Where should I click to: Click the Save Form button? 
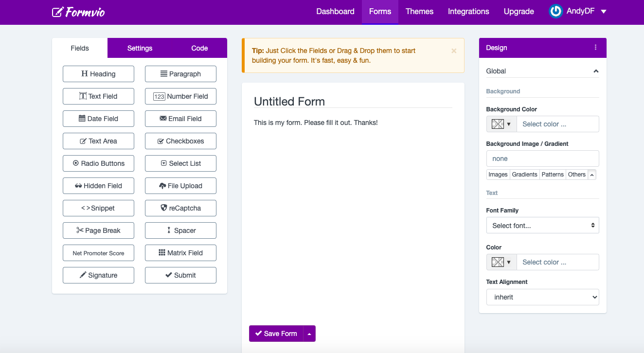[276, 334]
